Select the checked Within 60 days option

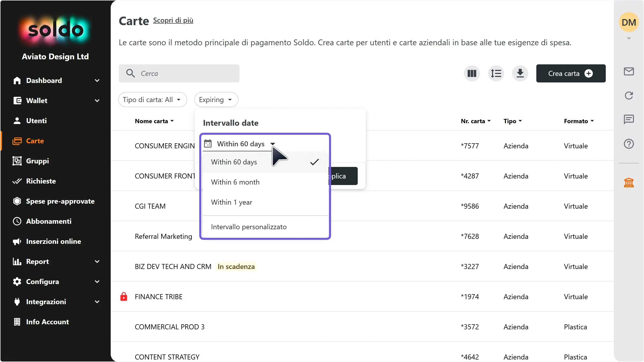click(x=265, y=162)
